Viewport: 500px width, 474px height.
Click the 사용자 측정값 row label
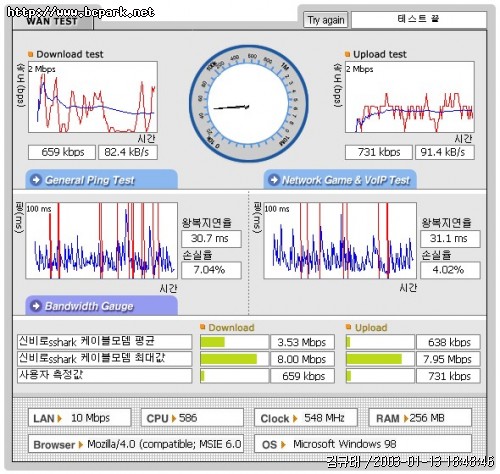click(105, 376)
